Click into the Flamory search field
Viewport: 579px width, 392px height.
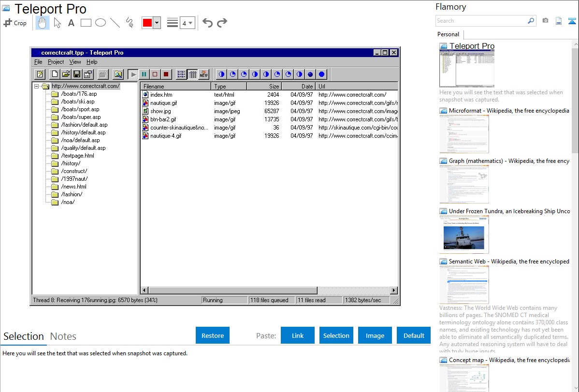pos(481,21)
